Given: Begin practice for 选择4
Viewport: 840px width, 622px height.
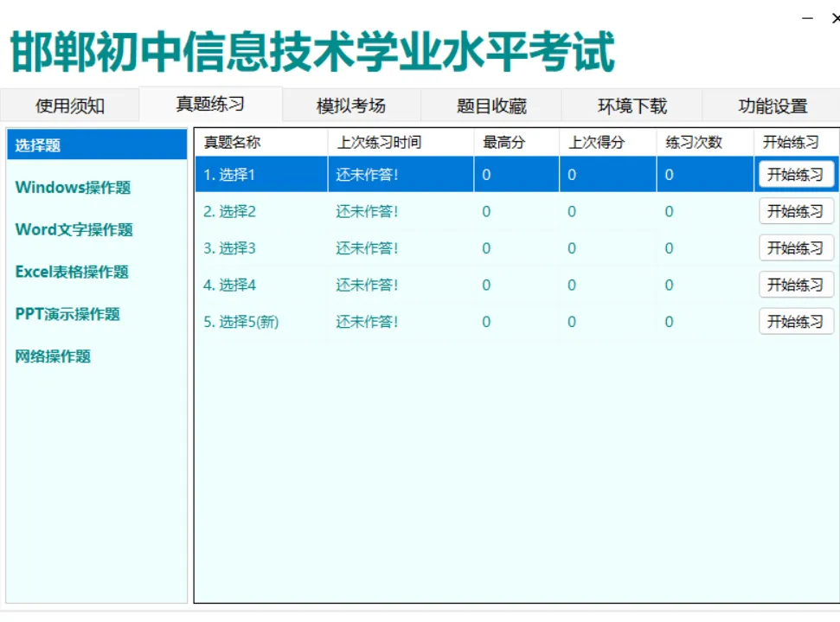Looking at the screenshot, I should (x=795, y=285).
